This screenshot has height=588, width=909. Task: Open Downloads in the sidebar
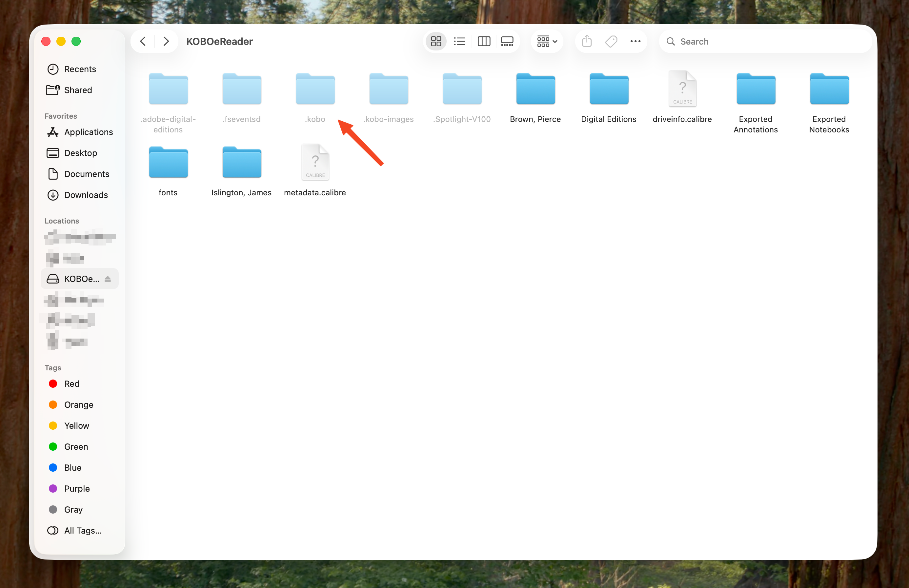point(86,195)
